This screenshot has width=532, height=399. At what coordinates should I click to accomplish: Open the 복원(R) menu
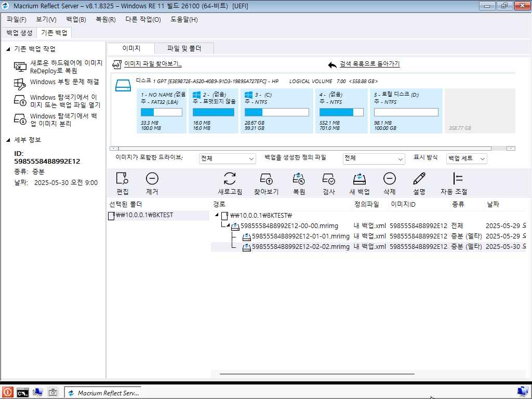[105, 20]
